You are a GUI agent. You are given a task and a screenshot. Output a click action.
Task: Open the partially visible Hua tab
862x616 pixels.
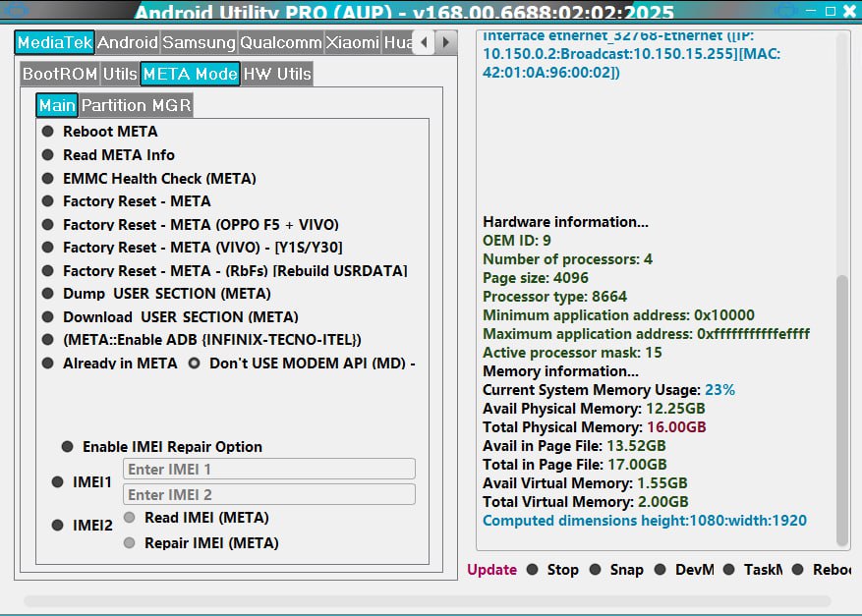(398, 42)
